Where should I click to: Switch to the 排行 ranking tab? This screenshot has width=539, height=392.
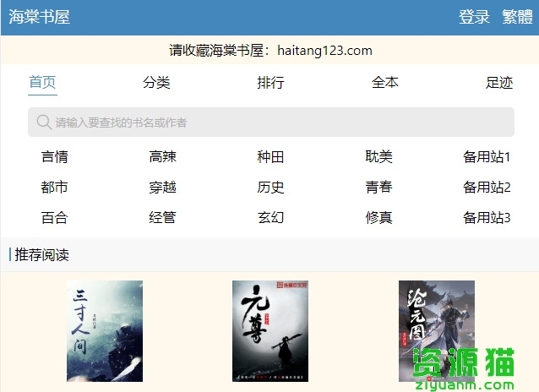click(x=270, y=83)
